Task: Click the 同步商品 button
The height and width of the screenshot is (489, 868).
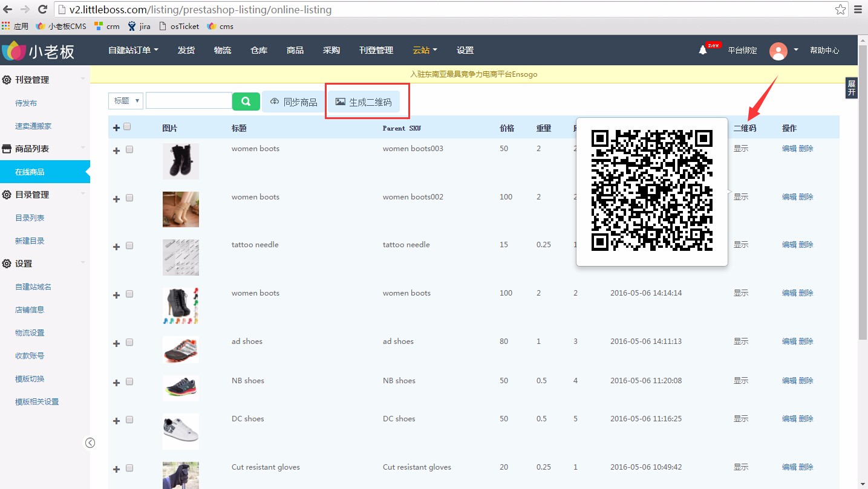Action: click(x=293, y=102)
